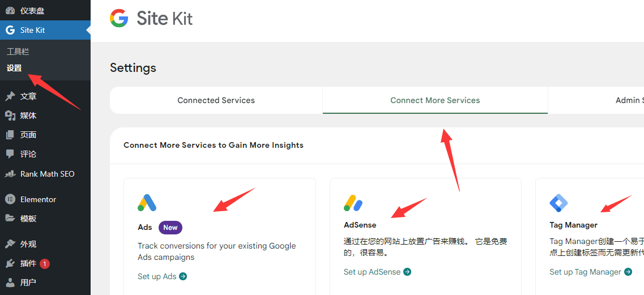Viewport: 644px width, 295px height.
Task: Click the Google Ads logo in the Ads card
Action: (147, 203)
